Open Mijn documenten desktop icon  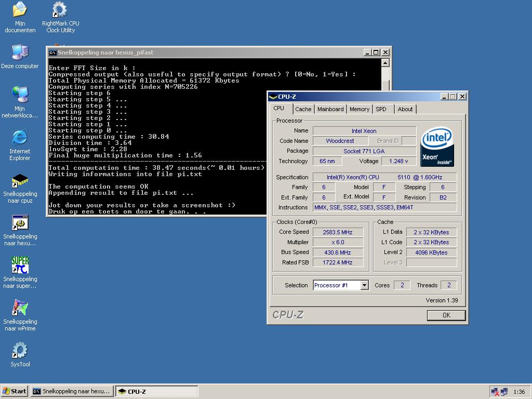point(20,17)
